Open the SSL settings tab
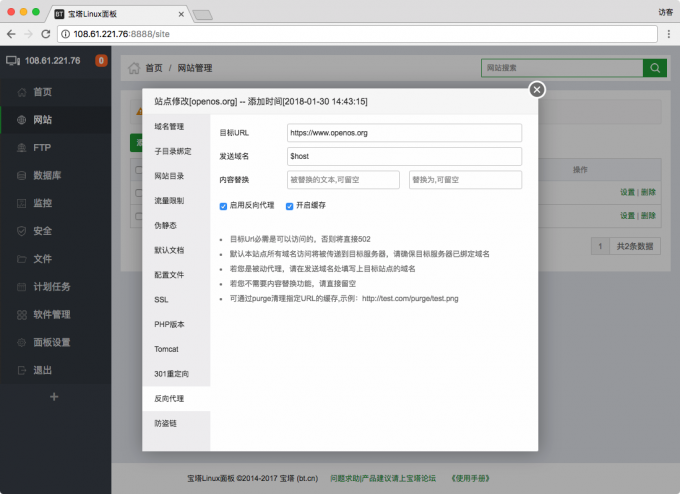The height and width of the screenshot is (494, 680). [161, 299]
